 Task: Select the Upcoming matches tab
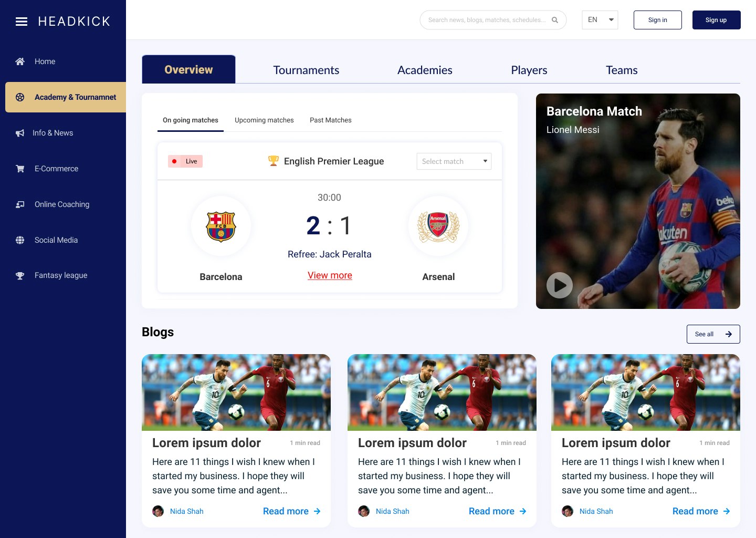tap(264, 120)
